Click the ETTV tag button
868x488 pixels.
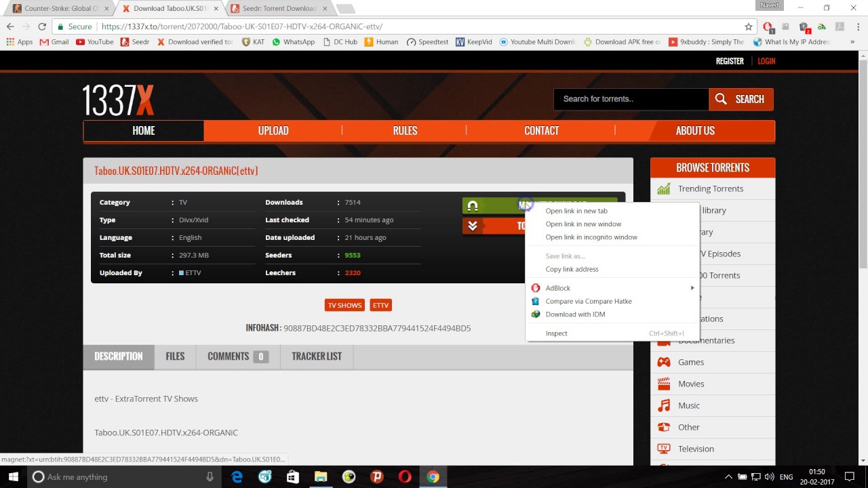point(381,306)
